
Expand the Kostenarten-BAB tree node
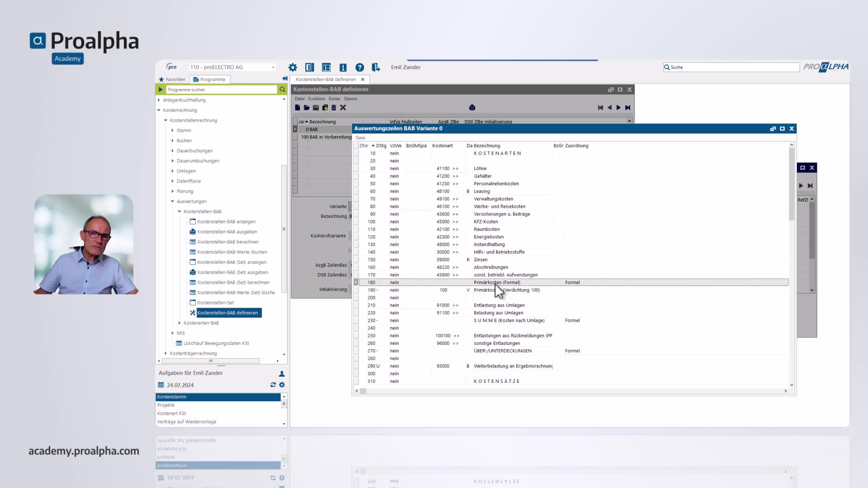tap(179, 323)
